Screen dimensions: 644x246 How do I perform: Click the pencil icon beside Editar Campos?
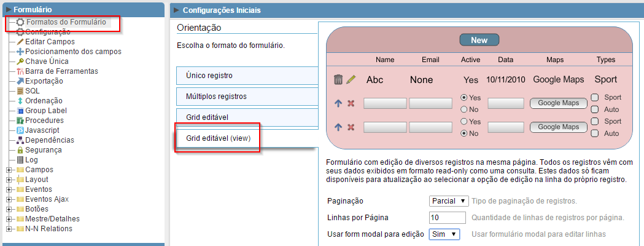click(20, 42)
